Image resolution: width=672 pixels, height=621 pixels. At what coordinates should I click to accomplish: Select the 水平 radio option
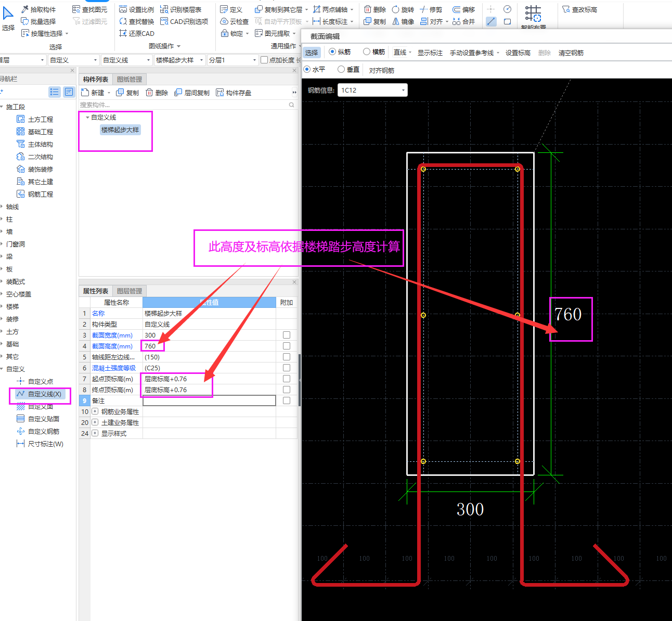pos(314,69)
